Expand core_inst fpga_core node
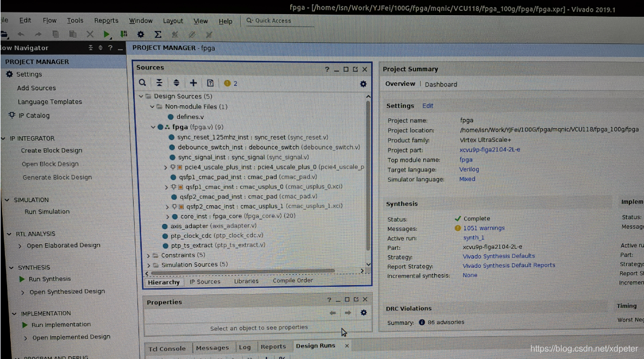 167,217
